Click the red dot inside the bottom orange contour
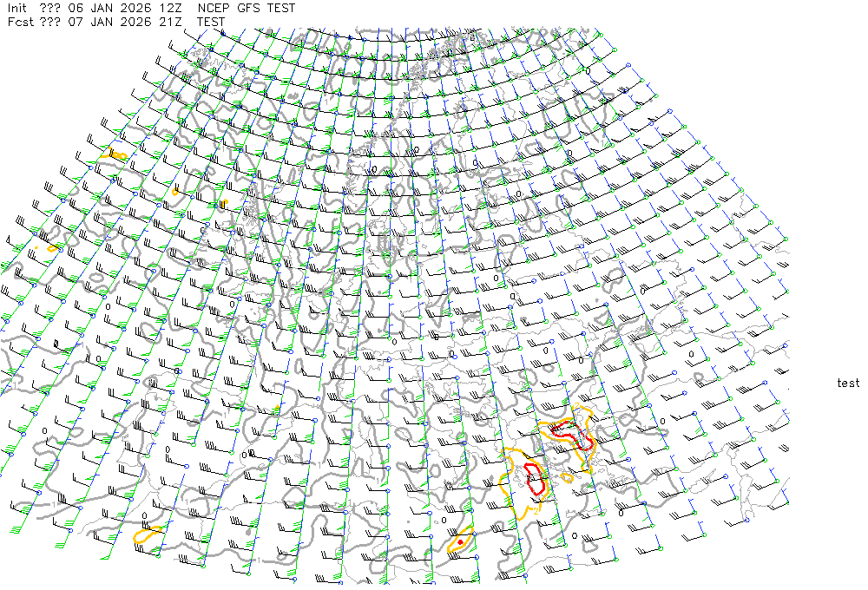The width and height of the screenshot is (868, 590). tap(460, 542)
